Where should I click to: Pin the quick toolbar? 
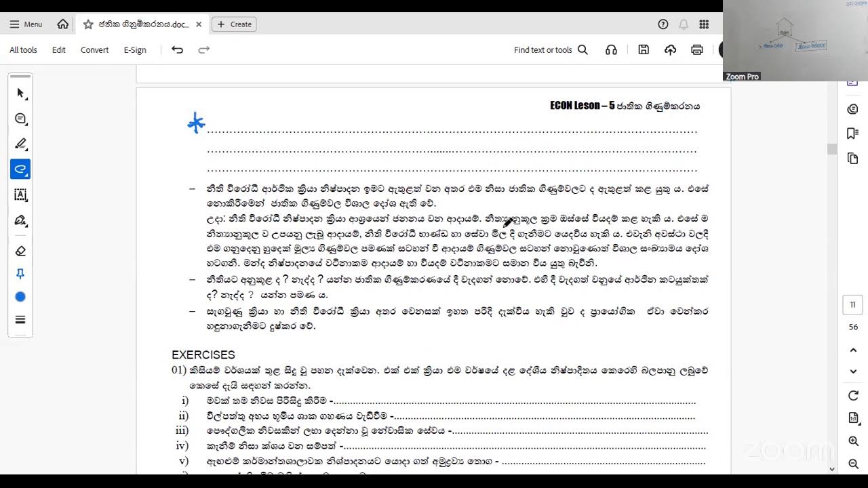(20, 274)
